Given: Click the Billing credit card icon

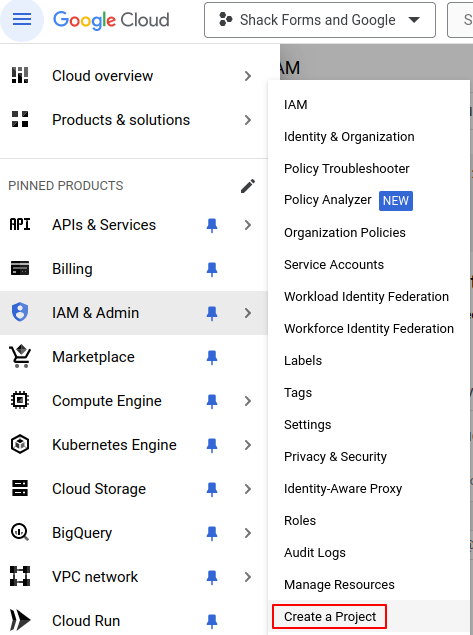Looking at the screenshot, I should click(20, 268).
